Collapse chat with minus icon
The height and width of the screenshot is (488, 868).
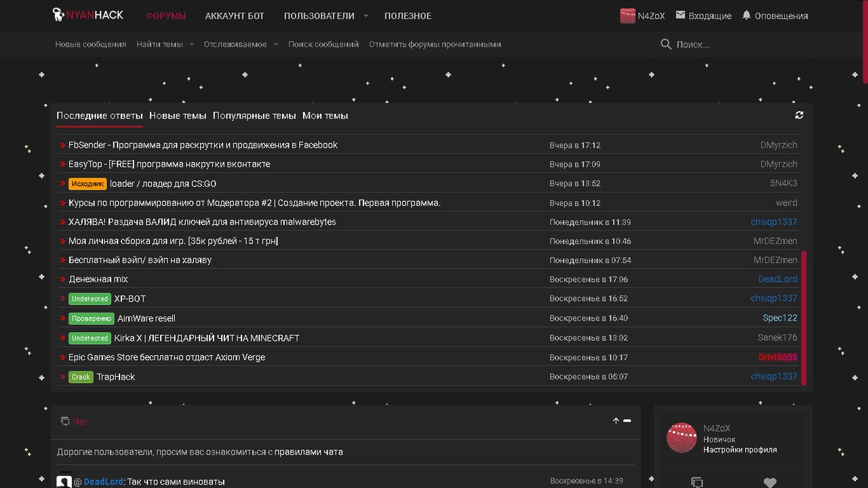pyautogui.click(x=627, y=421)
